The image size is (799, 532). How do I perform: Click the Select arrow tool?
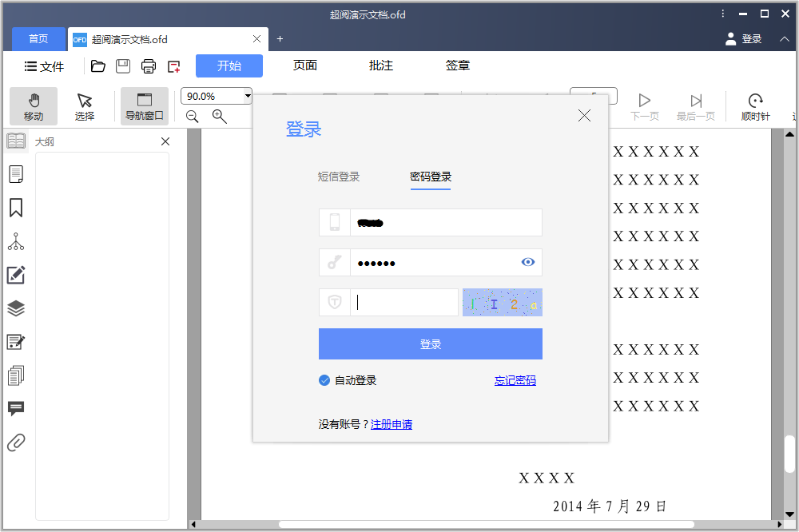click(x=85, y=106)
